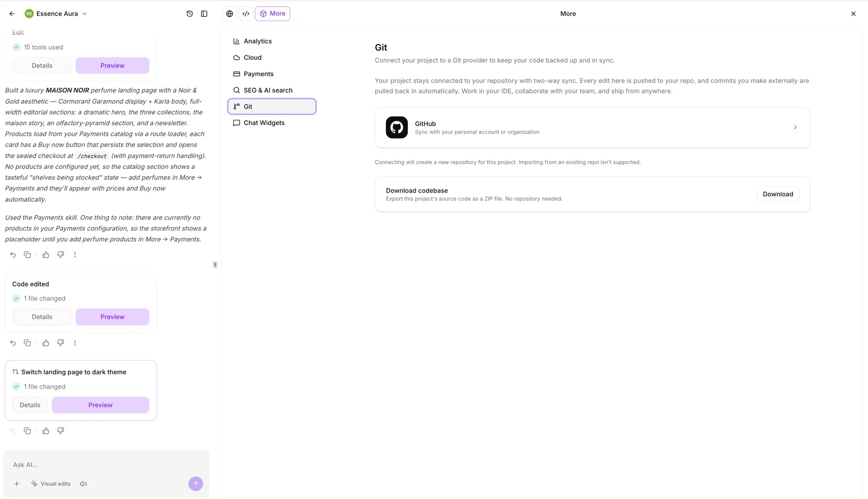868x499 pixels.
Task: Focus the Ask AI input field
Action: pos(106,465)
